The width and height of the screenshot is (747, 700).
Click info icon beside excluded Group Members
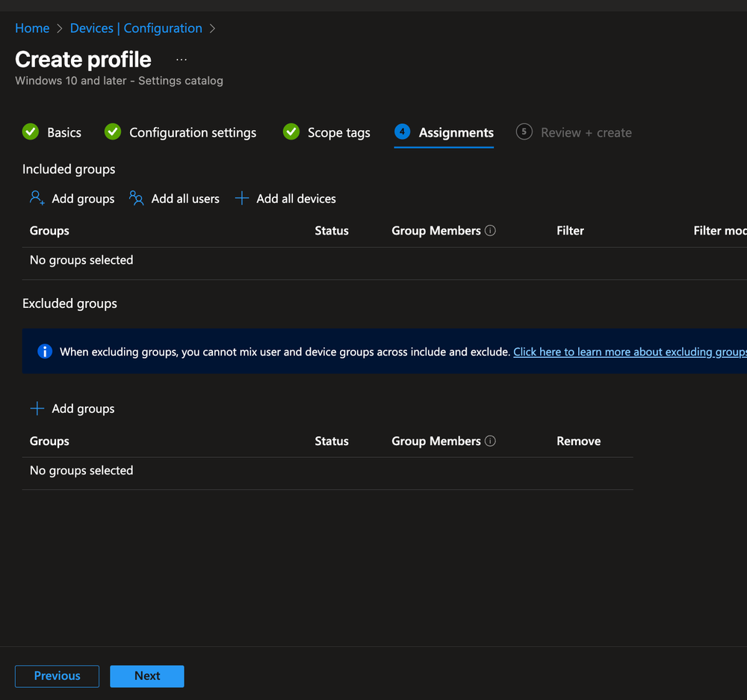click(490, 441)
